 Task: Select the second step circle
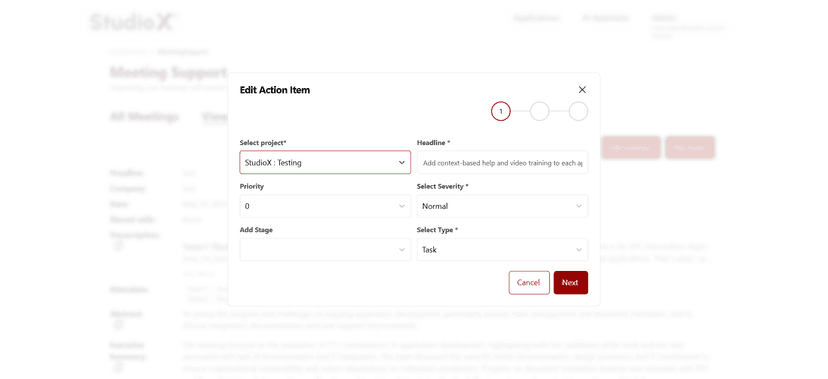tap(540, 111)
